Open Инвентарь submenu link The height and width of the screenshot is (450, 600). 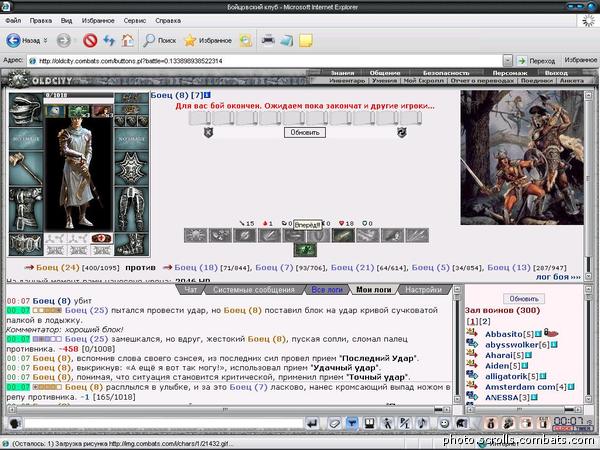point(347,81)
